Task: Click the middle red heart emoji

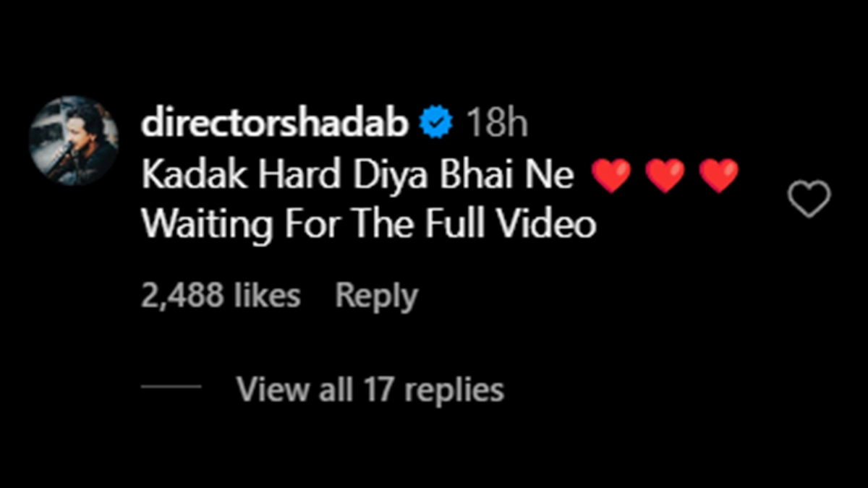Action: coord(665,176)
